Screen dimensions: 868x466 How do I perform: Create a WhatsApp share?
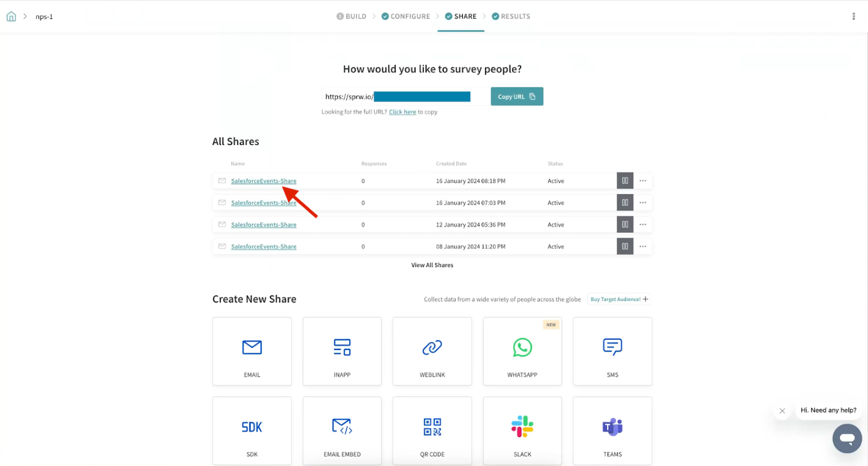[x=522, y=351]
